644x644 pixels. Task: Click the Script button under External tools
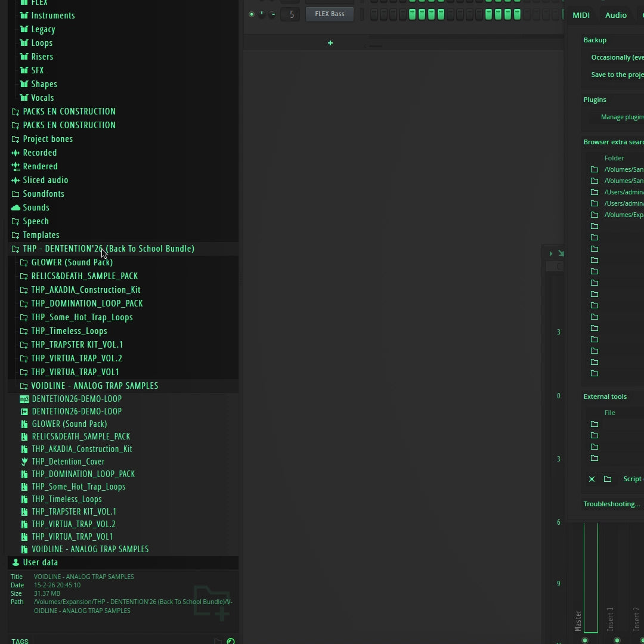coord(633,479)
